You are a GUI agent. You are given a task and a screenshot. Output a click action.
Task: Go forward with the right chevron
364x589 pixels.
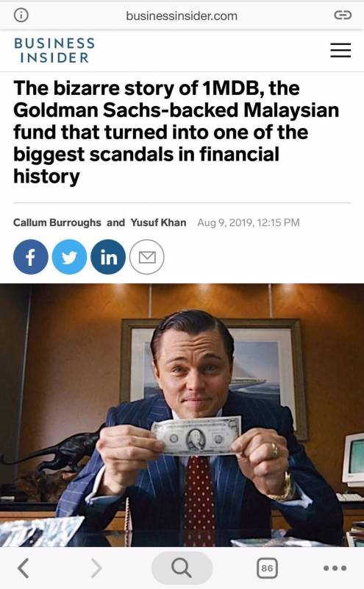(x=96, y=568)
